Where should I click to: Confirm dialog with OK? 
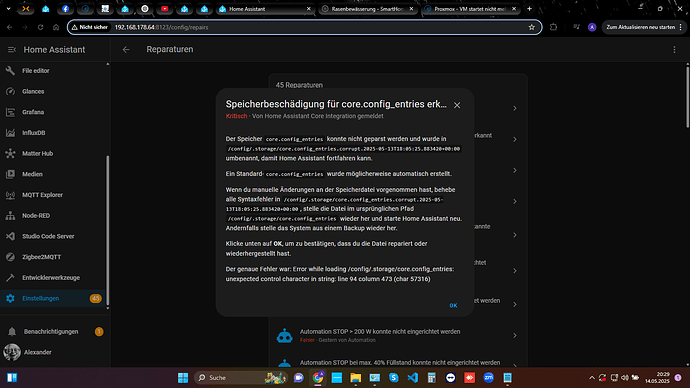point(453,305)
